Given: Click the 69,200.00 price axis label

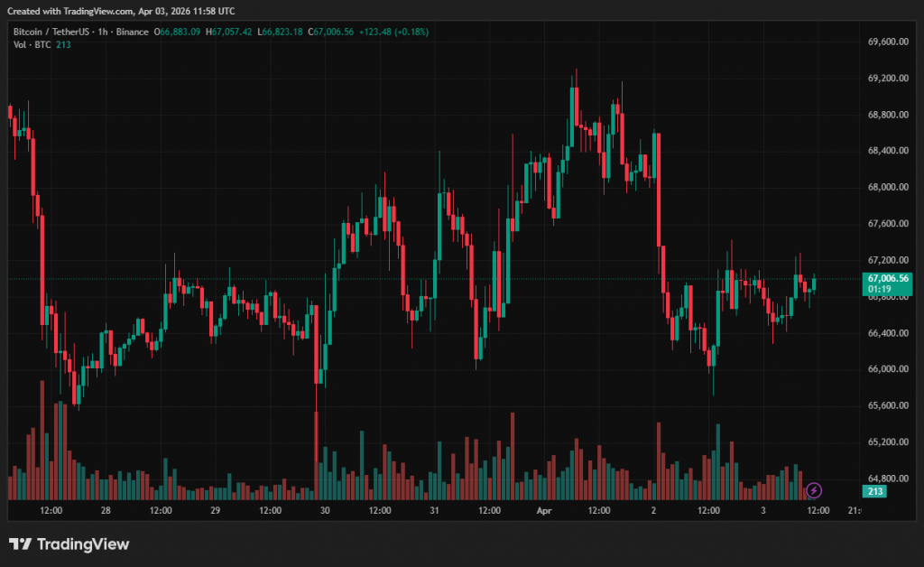Looking at the screenshot, I should click(887, 79).
